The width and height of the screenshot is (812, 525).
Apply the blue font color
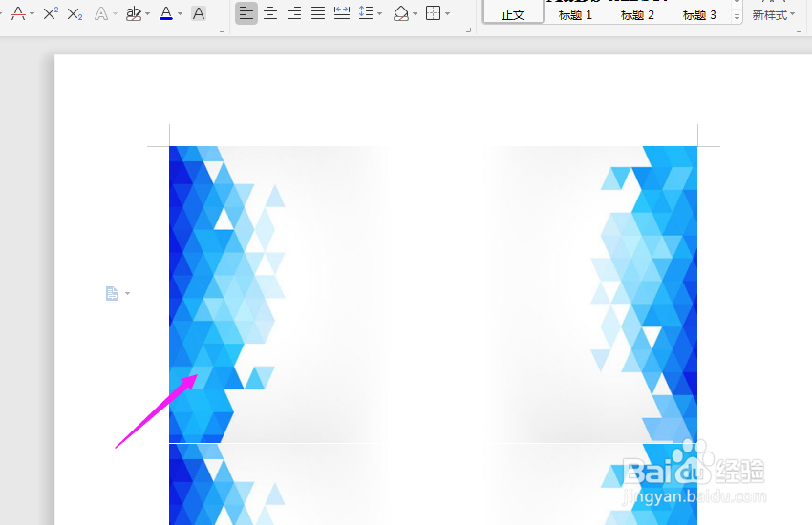tap(166, 13)
